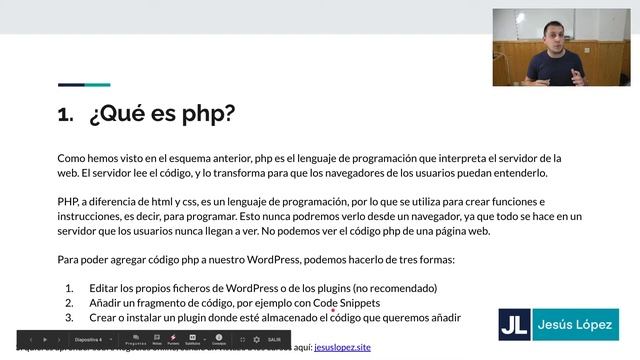Advance to the next slide arrow
The image size is (640, 360).
point(59,340)
